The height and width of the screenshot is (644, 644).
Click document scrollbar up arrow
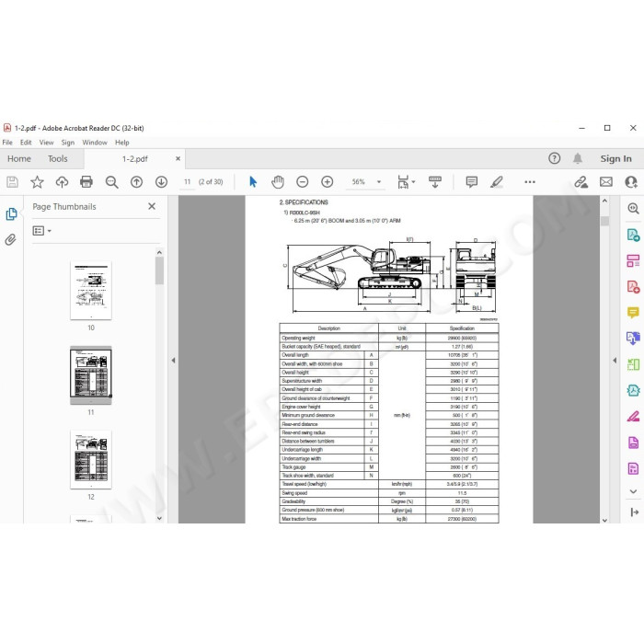coord(604,201)
